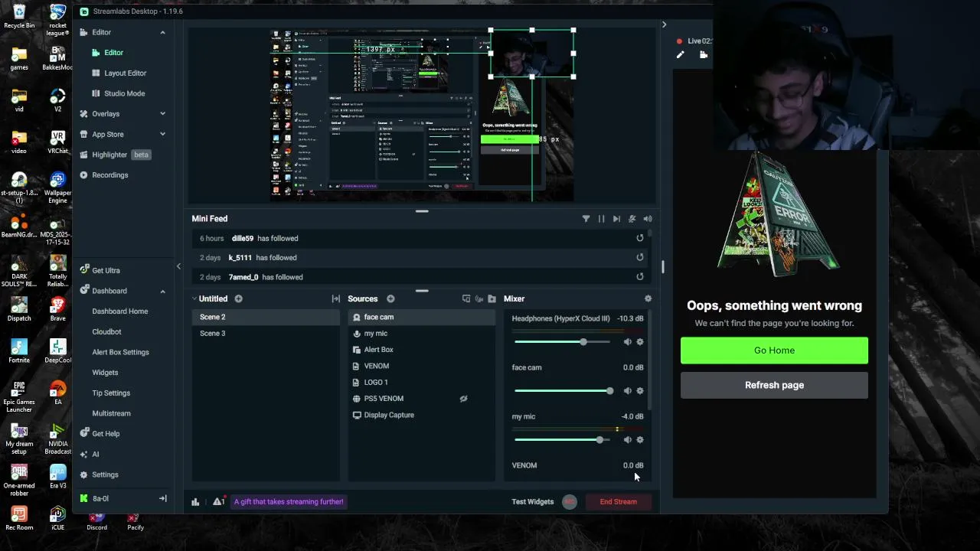
Task: Open Multistream page
Action: pyautogui.click(x=111, y=413)
